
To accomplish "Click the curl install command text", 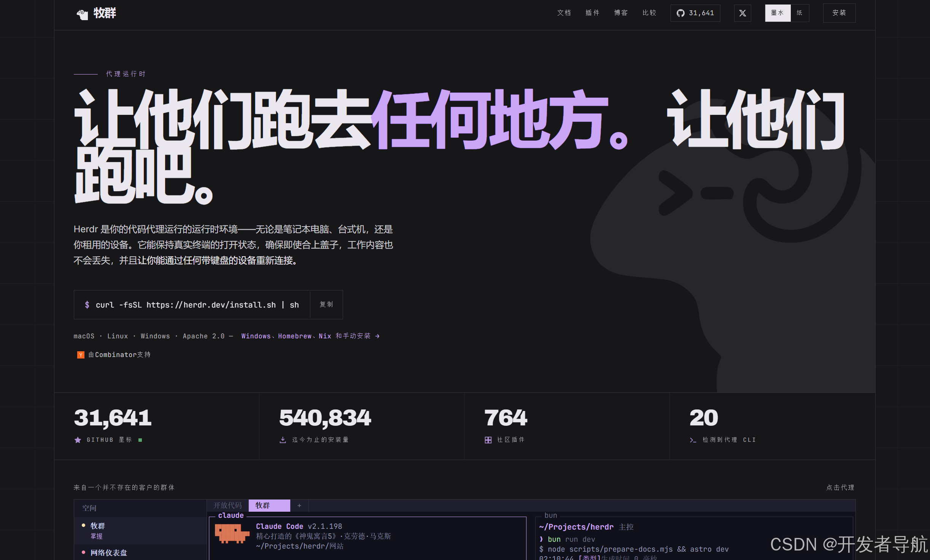I will (197, 305).
